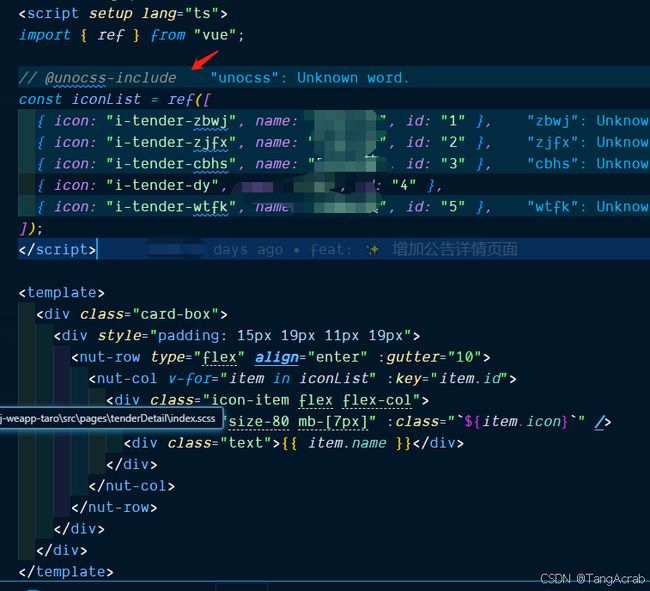This screenshot has width=650, height=591.
Task: Click the opening <template> tag
Action: [x=61, y=293]
